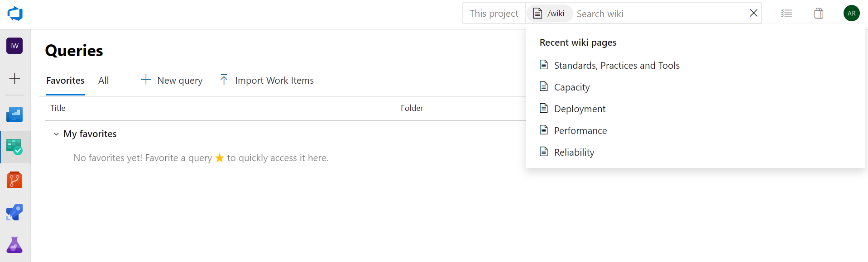868x262 pixels.
Task: Click the wiki page icon in the /wiki filter
Action: pyautogui.click(x=537, y=13)
